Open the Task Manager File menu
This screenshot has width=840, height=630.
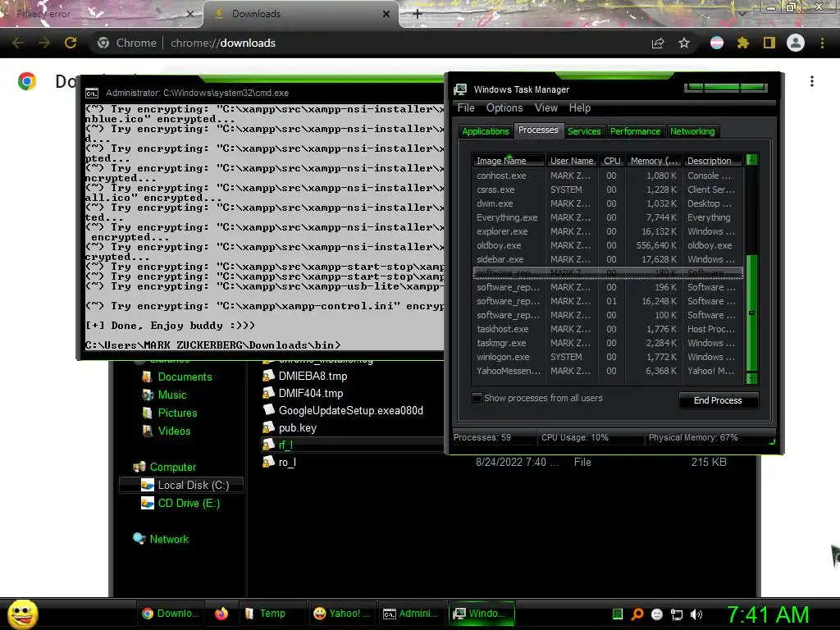(466, 107)
